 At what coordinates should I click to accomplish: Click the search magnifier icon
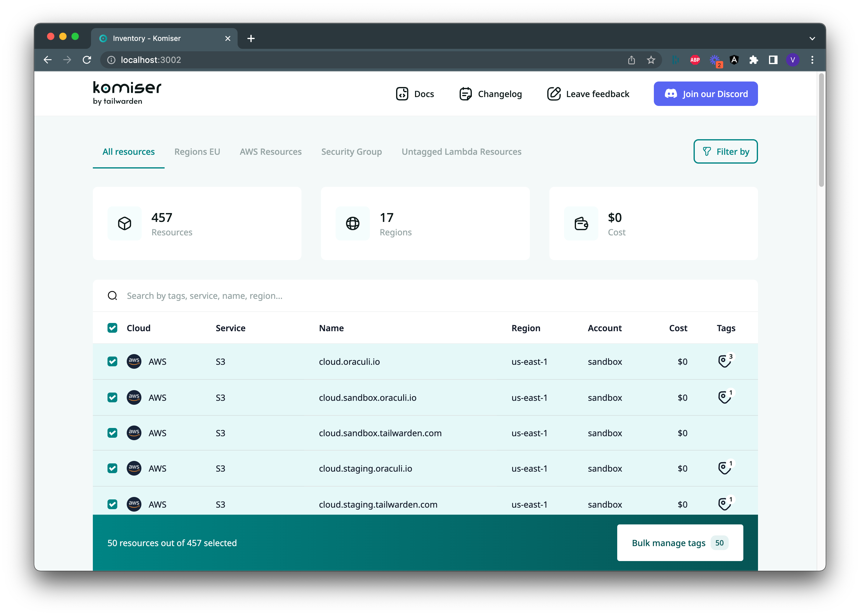click(113, 296)
